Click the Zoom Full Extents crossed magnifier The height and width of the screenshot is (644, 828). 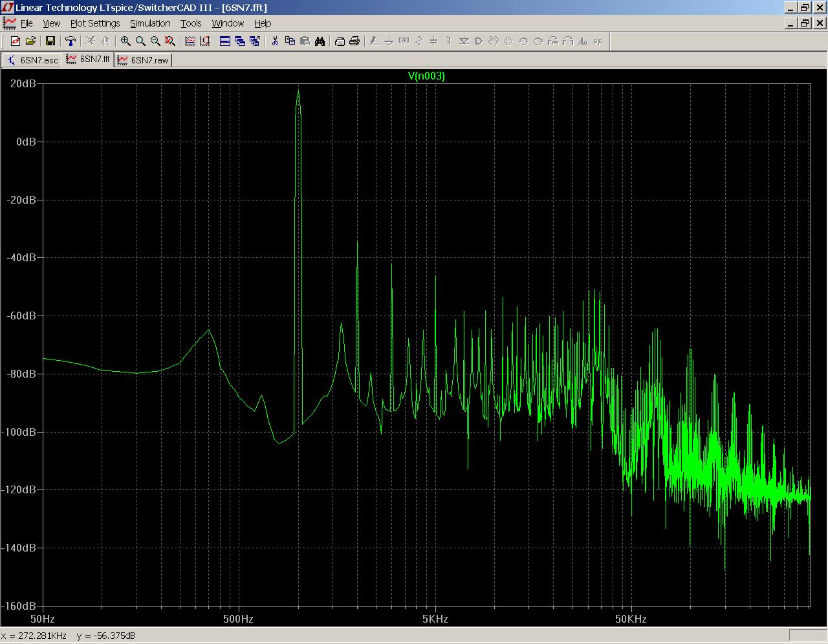point(170,41)
